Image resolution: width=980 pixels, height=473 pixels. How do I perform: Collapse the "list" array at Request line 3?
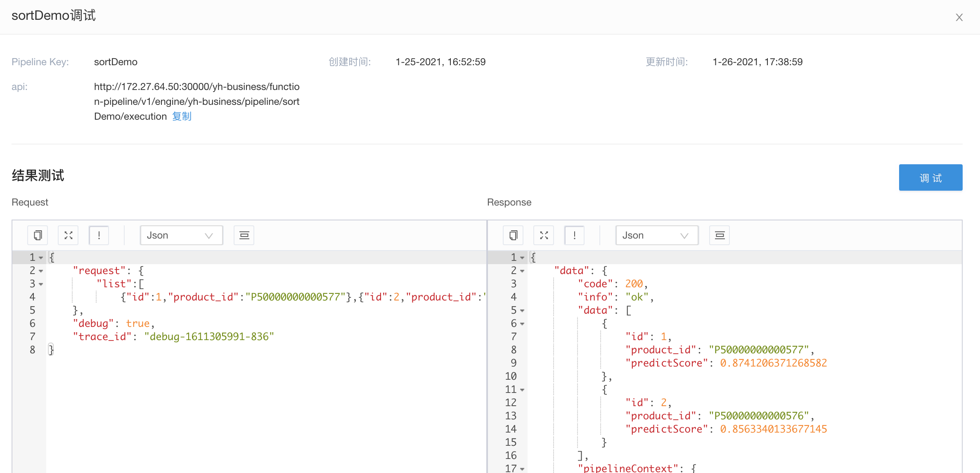point(41,284)
